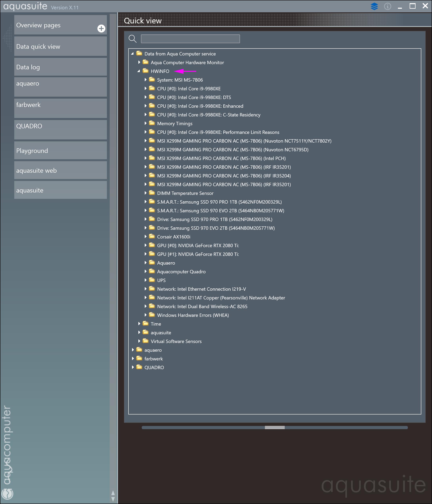Click the Quick view search field
The height and width of the screenshot is (504, 432).
[x=190, y=39]
